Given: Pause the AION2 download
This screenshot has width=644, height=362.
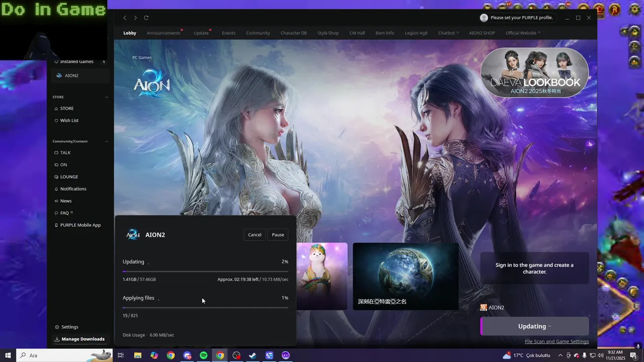Looking at the screenshot, I should click(278, 235).
